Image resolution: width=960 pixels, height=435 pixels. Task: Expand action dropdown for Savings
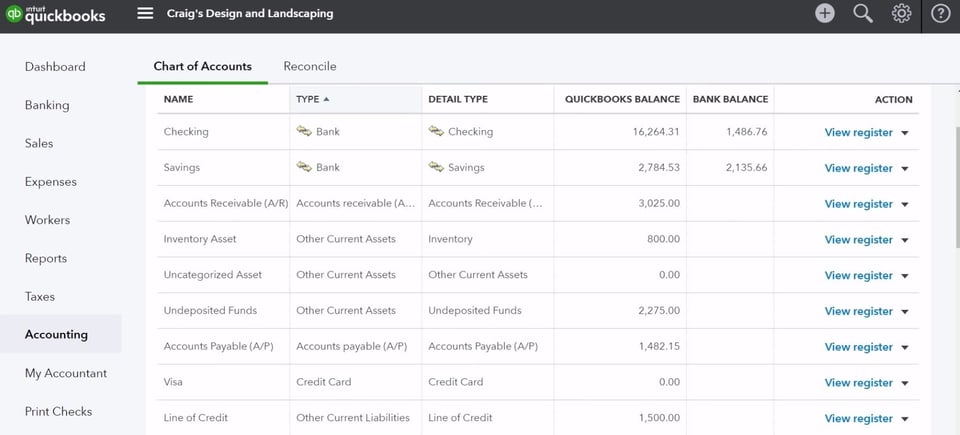(x=905, y=168)
